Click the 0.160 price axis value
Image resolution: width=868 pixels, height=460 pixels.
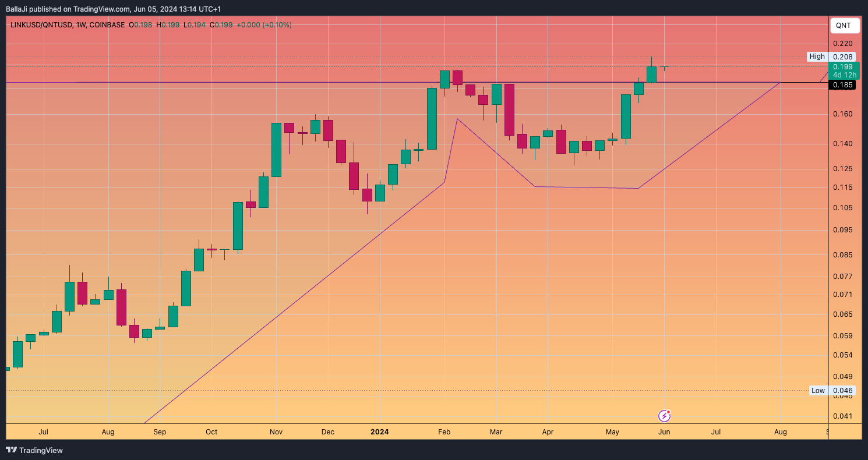(x=843, y=114)
